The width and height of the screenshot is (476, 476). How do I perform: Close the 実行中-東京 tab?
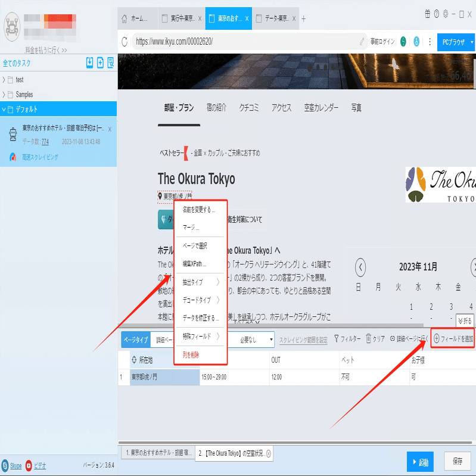point(200,18)
